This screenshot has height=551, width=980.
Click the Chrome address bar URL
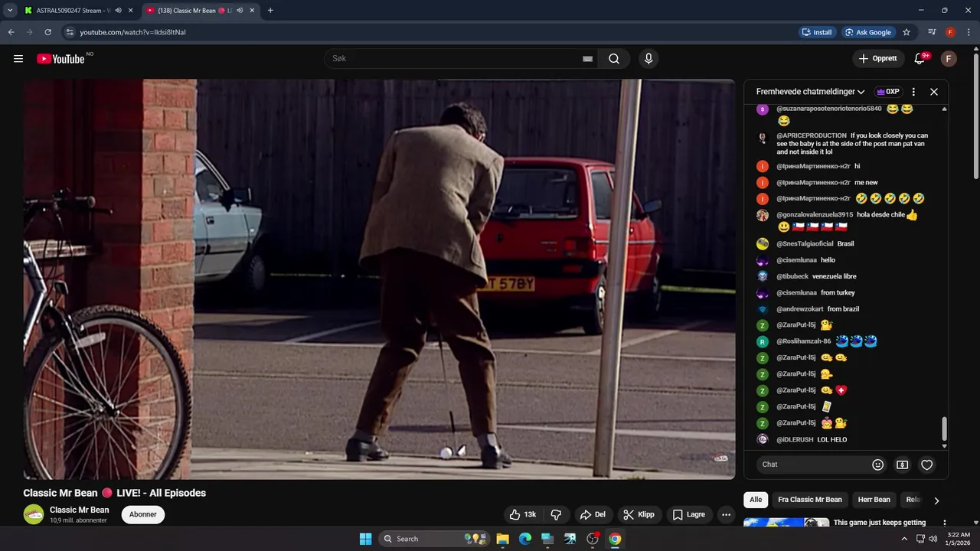click(132, 32)
